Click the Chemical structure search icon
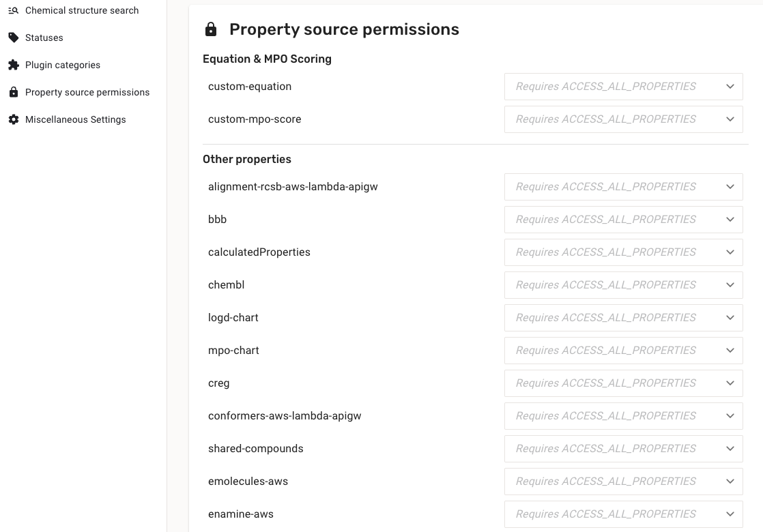The image size is (763, 532). click(x=14, y=10)
